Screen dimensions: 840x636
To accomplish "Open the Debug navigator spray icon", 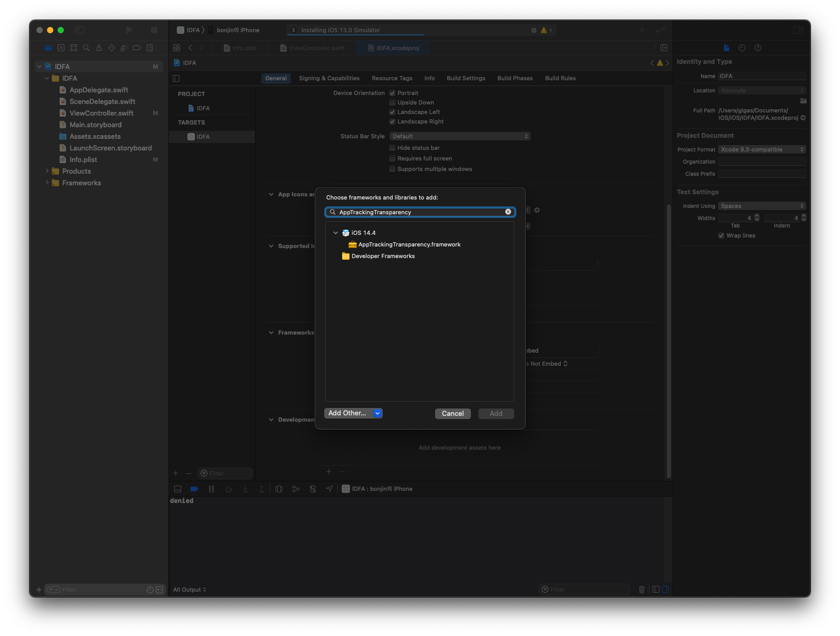I will pyautogui.click(x=124, y=48).
